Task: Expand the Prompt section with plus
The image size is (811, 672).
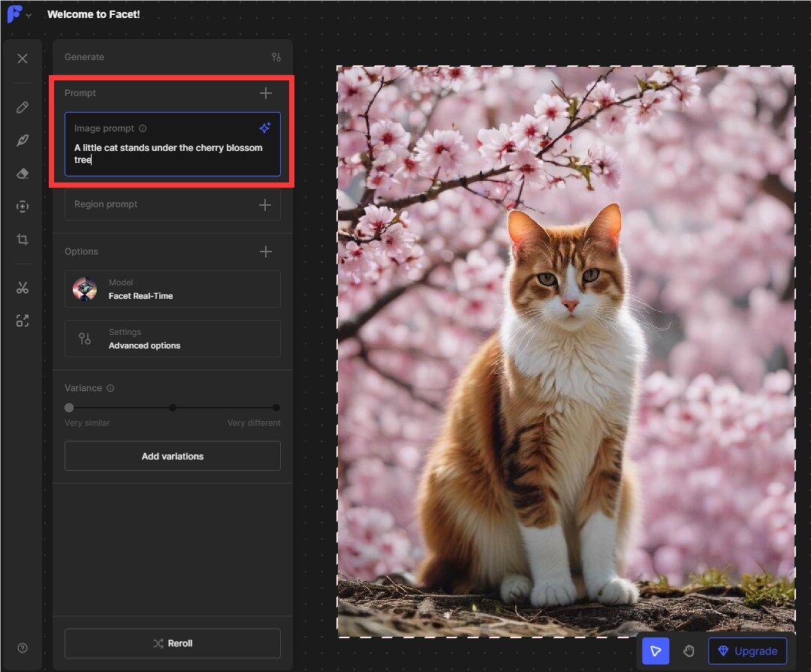Action: pos(265,93)
